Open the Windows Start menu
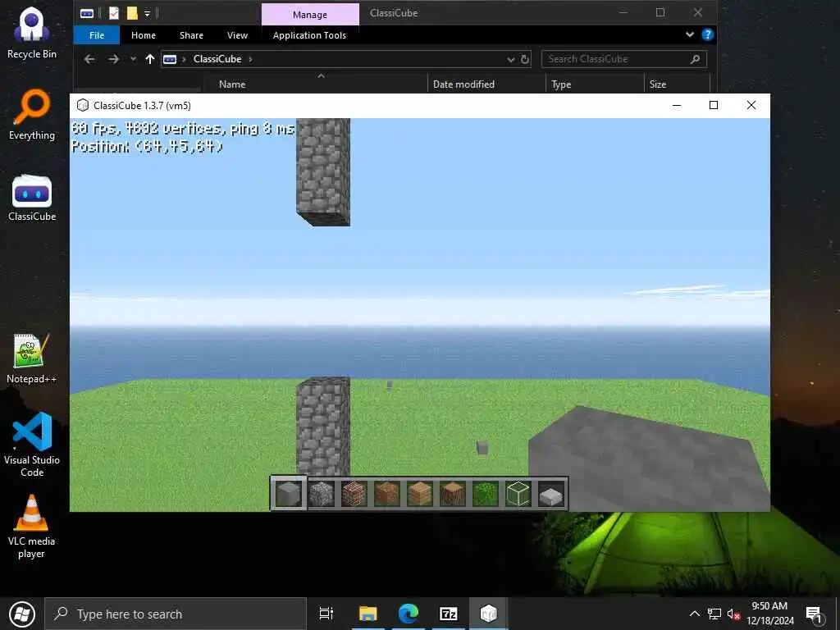 pyautogui.click(x=22, y=614)
